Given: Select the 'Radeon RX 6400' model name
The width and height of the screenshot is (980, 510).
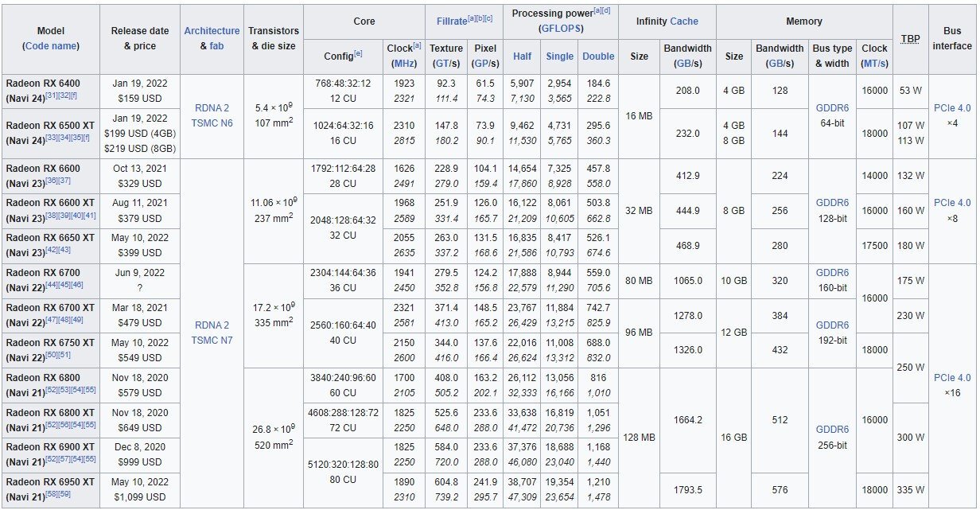Looking at the screenshot, I should coord(43,83).
